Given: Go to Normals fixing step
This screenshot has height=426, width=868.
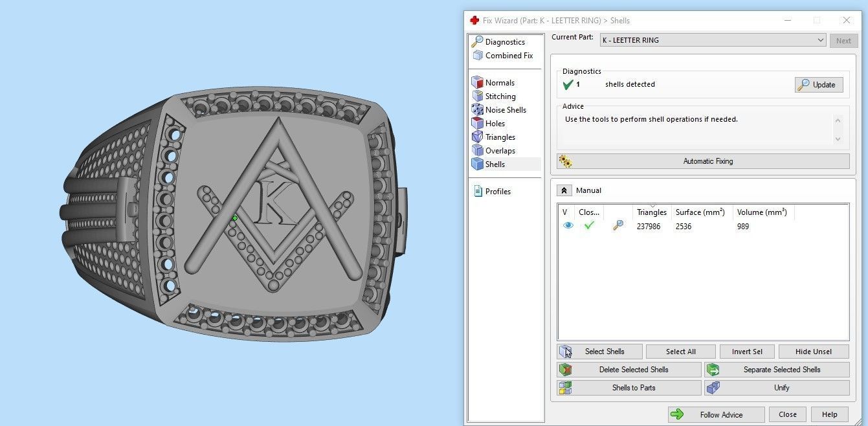Looking at the screenshot, I should (493, 83).
